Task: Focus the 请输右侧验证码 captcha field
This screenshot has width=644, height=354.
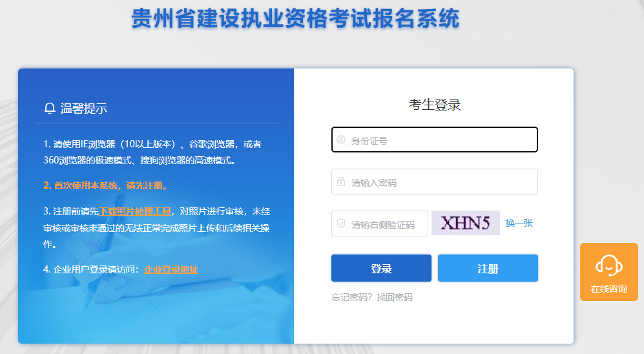Action: [x=380, y=224]
